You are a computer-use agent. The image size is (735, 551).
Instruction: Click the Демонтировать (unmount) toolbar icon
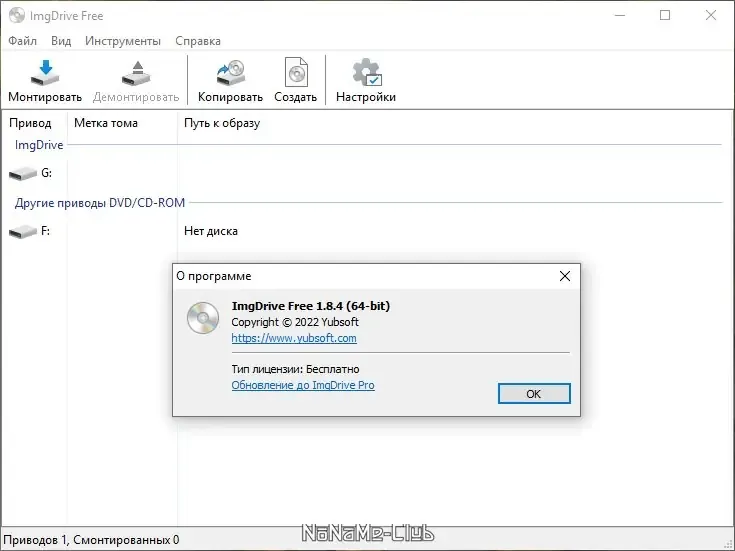pos(136,73)
